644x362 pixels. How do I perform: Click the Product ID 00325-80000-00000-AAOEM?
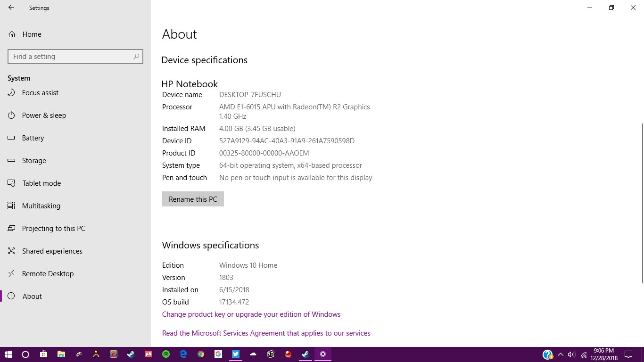coord(264,153)
